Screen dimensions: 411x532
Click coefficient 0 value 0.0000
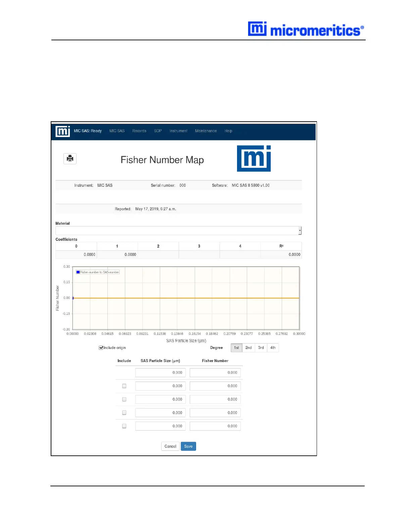pyautogui.click(x=90, y=255)
